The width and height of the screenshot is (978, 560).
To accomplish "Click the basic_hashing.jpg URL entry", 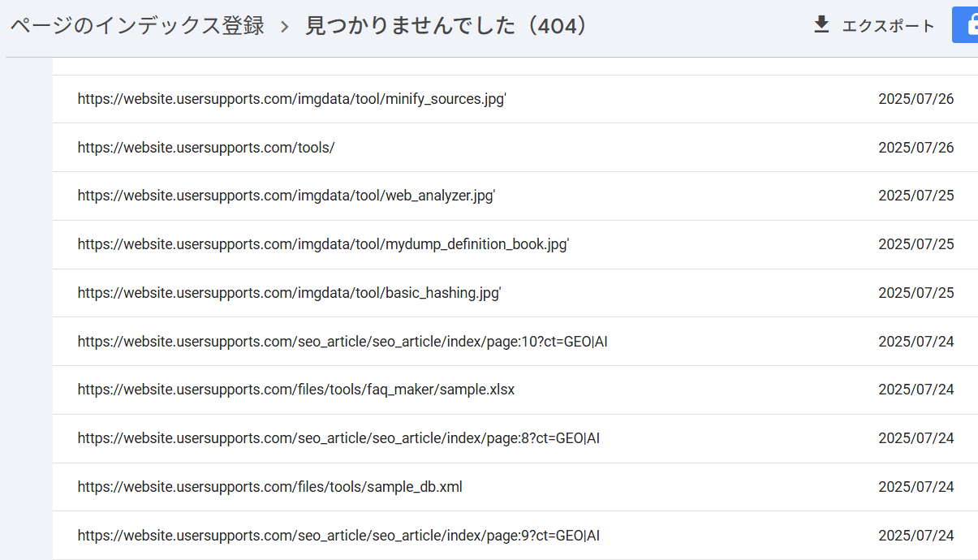I will coord(289,293).
